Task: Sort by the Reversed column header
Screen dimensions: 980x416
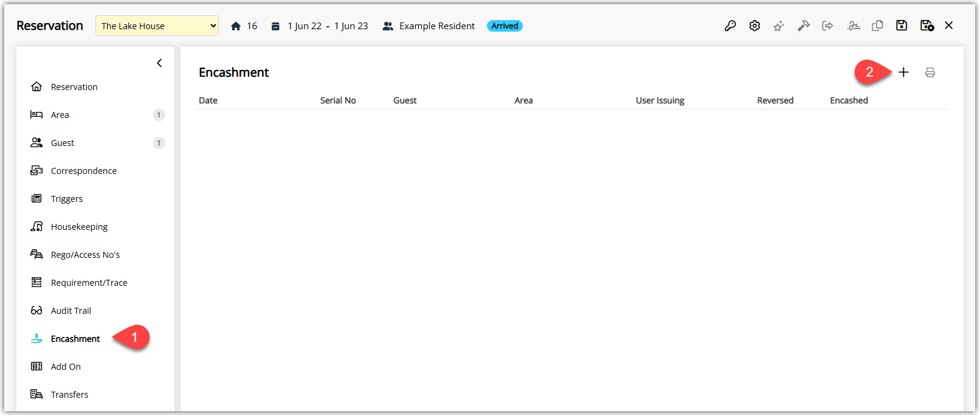Action: pos(775,100)
